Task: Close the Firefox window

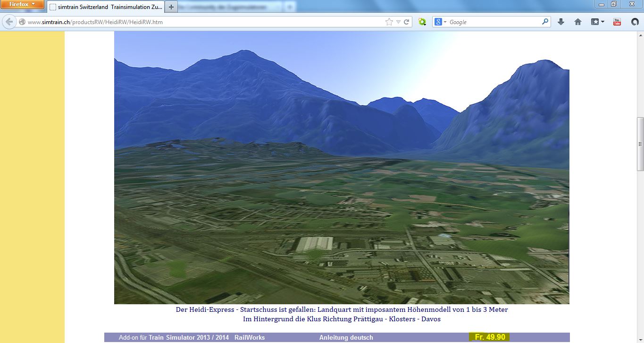Action: 631,4
